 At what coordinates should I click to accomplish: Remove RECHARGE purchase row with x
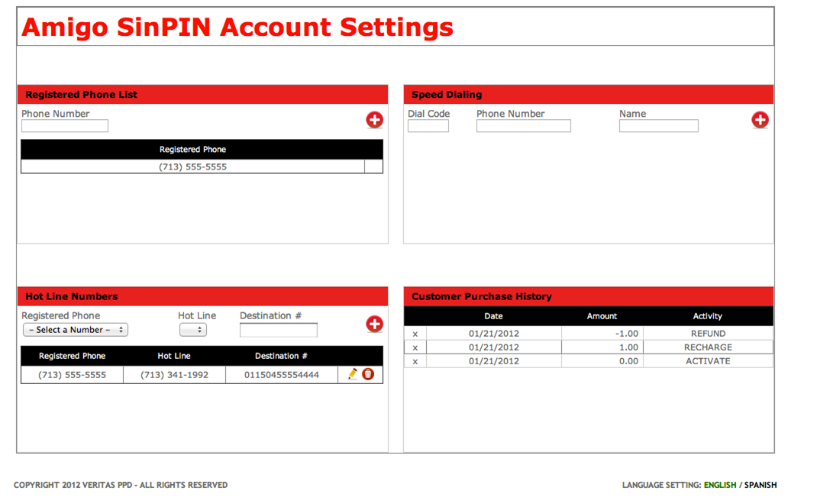point(415,347)
